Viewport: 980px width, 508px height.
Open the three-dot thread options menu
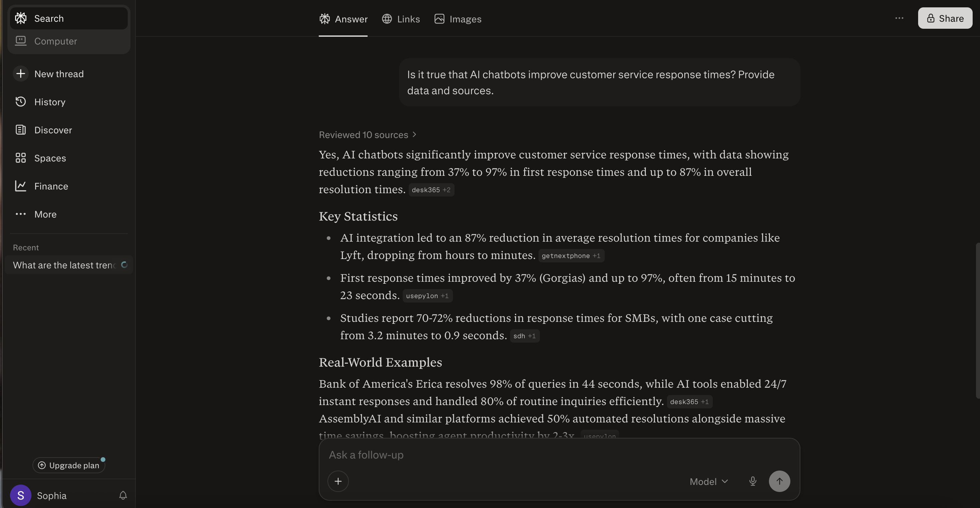899,18
